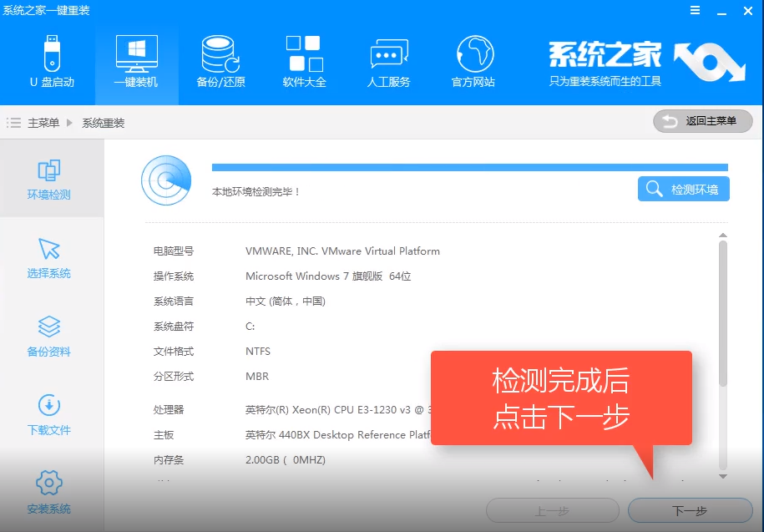This screenshot has height=532, width=764.
Task: Open 备份资料 in the sidebar
Action: tap(50, 337)
